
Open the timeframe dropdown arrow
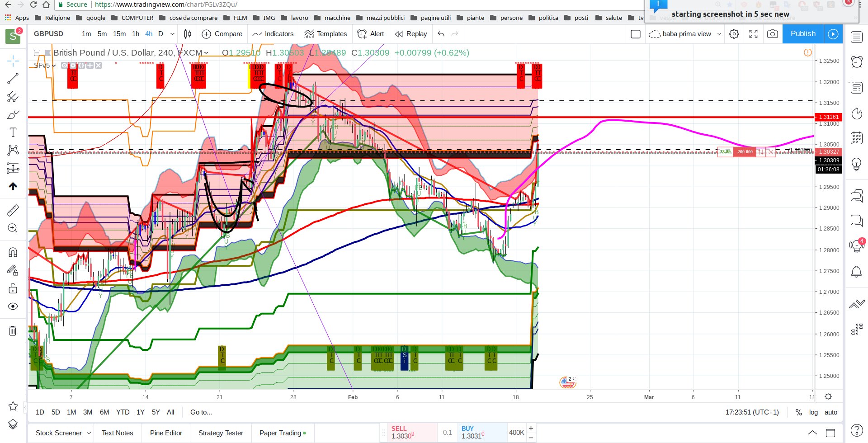click(172, 34)
